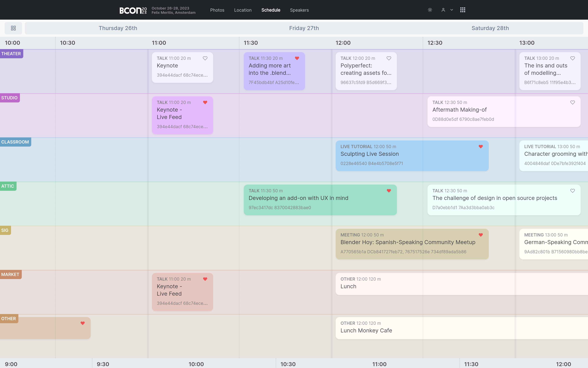Open the Speakers page

click(299, 10)
